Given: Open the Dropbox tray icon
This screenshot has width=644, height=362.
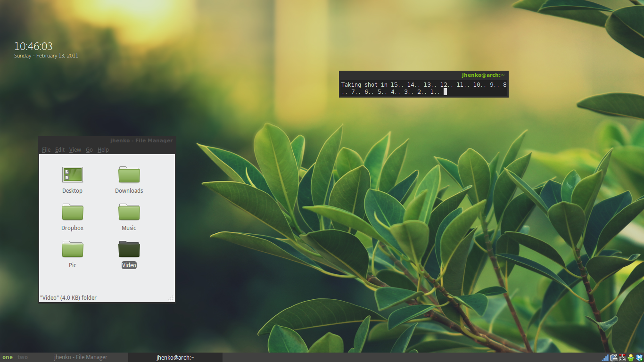Looking at the screenshot, I should (639, 358).
